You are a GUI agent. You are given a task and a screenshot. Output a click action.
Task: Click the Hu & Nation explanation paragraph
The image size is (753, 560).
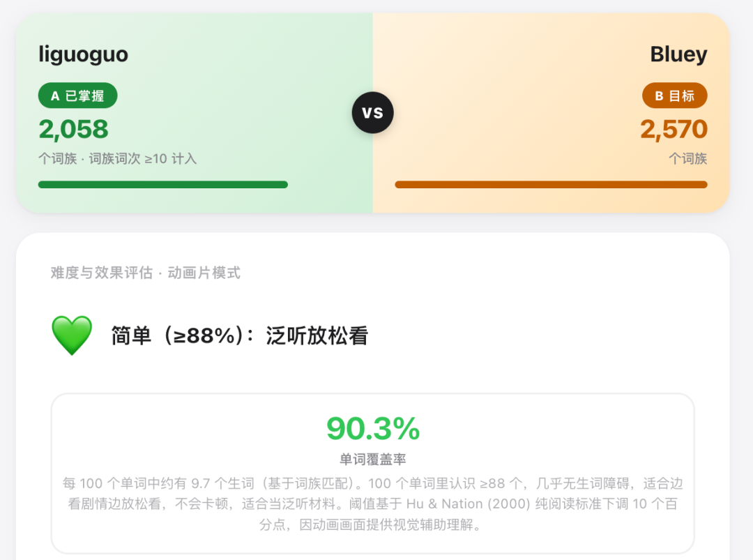373,504
